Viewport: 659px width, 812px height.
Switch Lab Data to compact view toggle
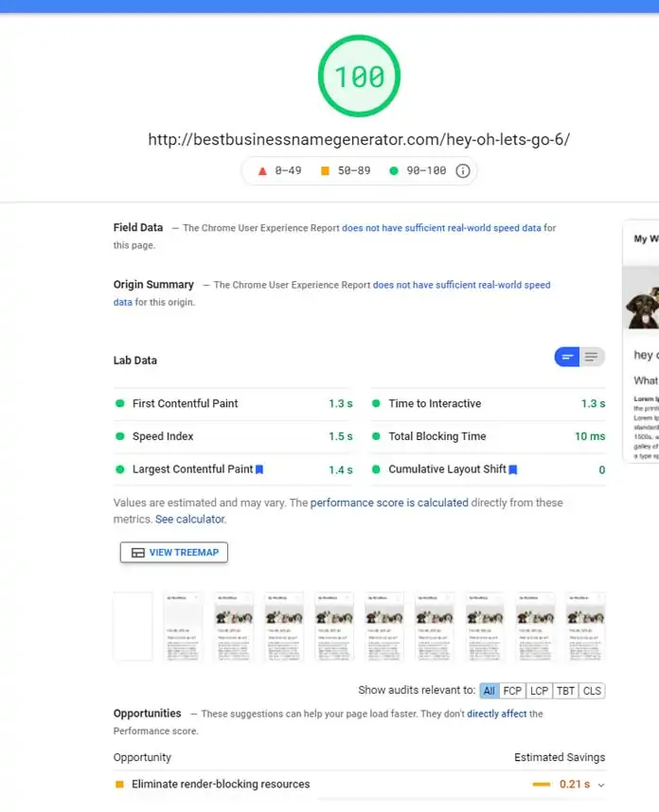tap(567, 357)
